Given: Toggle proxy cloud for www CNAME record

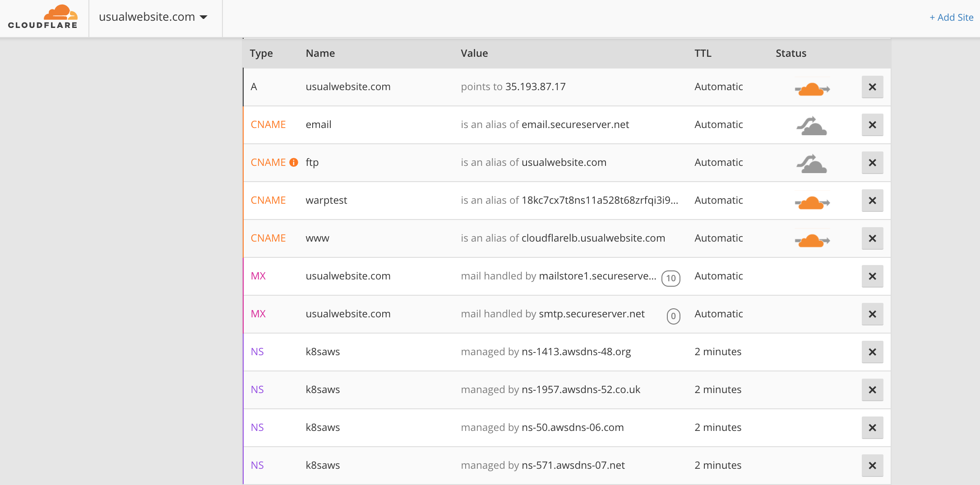Looking at the screenshot, I should click(x=812, y=240).
